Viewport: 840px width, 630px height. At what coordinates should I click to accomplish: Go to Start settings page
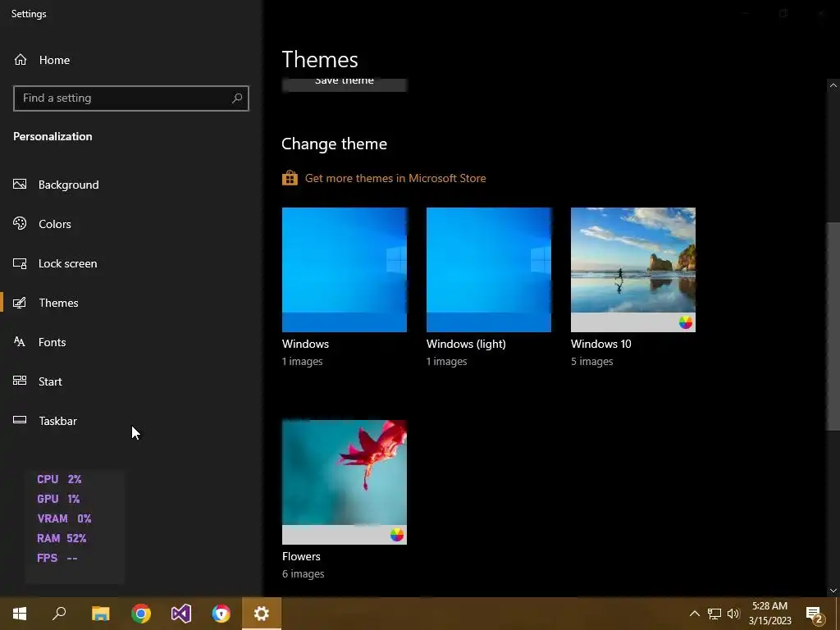[130, 381]
